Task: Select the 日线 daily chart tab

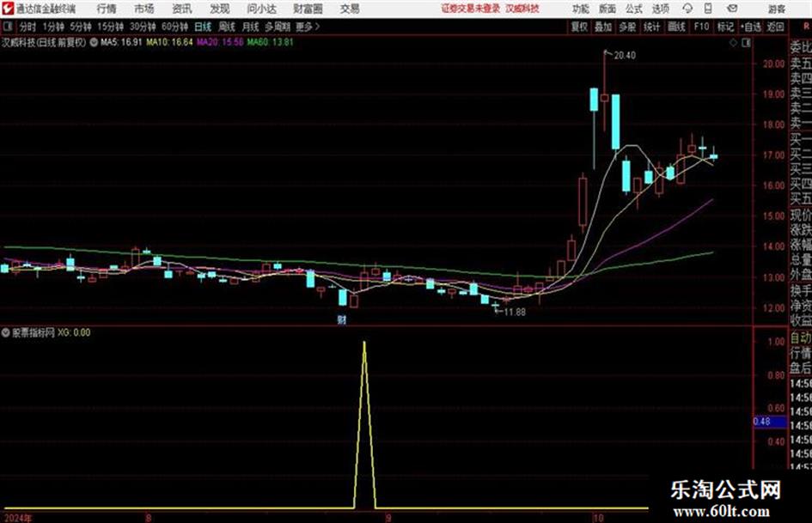Action: [x=203, y=27]
